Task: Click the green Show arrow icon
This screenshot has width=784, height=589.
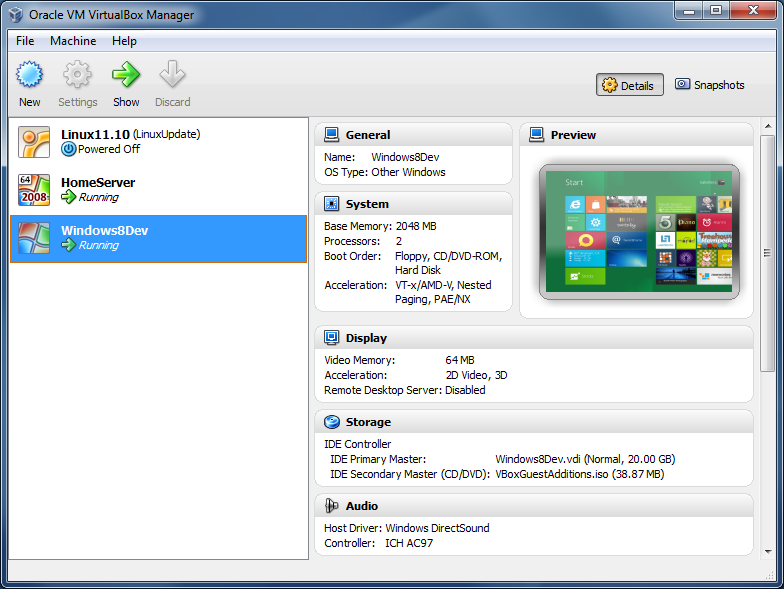Action: point(126,75)
